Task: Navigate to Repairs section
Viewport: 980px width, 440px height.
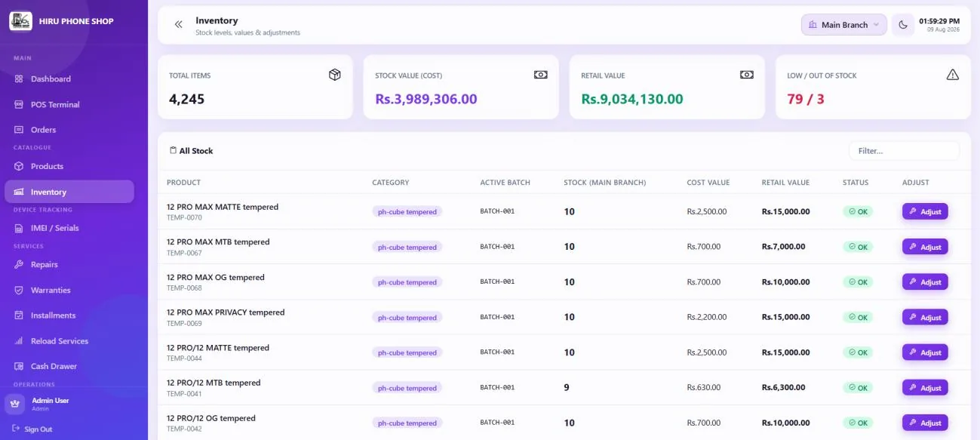Action: coord(69,264)
